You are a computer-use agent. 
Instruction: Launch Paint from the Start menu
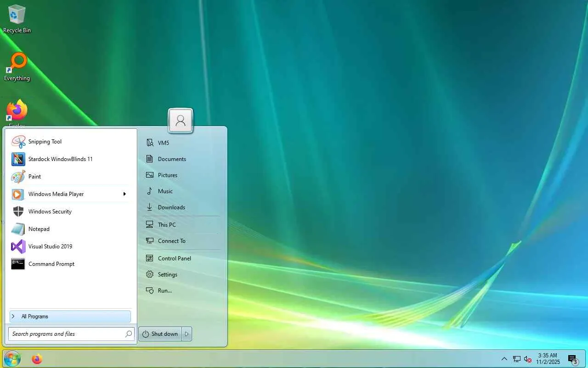point(70,177)
